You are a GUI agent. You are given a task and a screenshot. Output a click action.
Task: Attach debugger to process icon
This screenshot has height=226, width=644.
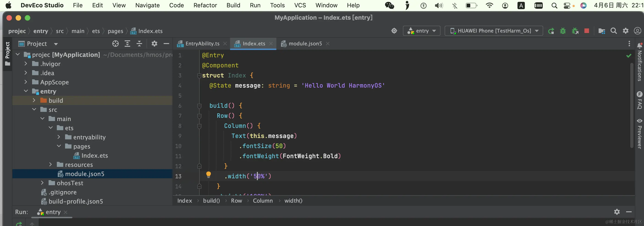point(575,31)
